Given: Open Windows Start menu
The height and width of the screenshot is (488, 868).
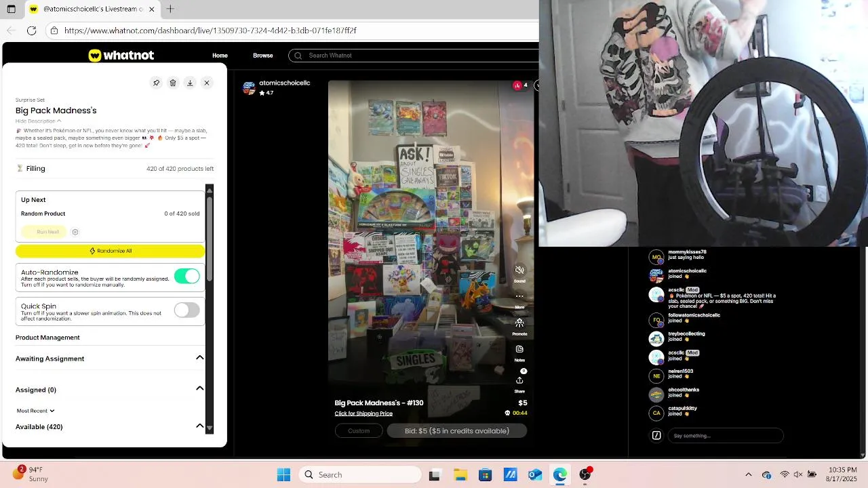Looking at the screenshot, I should [x=283, y=475].
